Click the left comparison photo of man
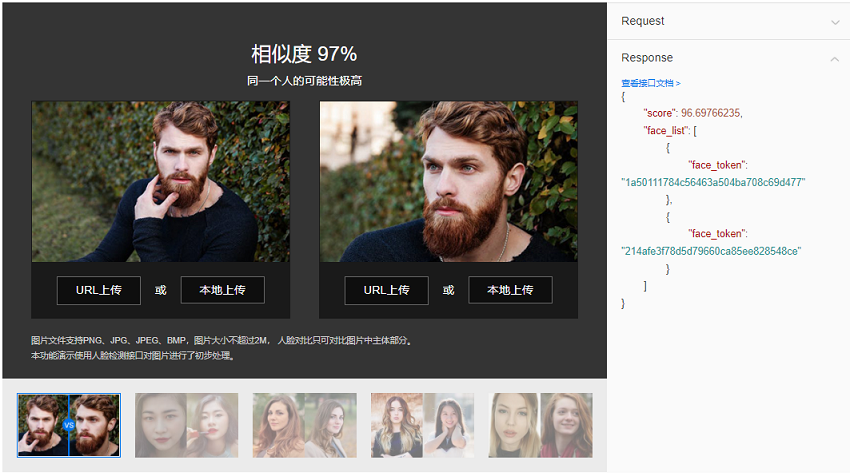The image size is (850, 476). point(160,182)
